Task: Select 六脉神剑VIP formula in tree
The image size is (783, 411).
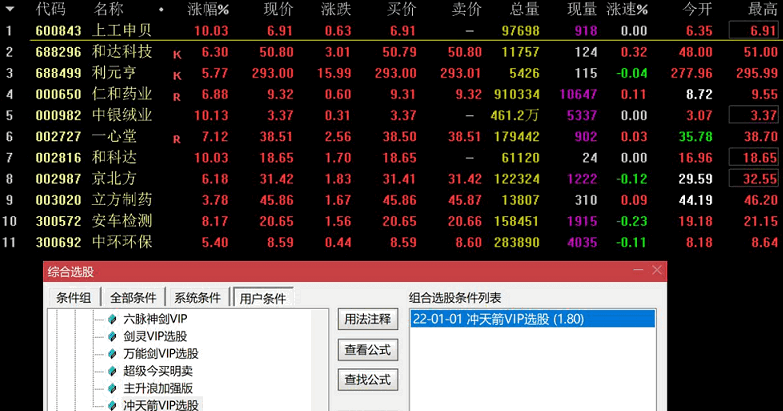Action: (x=155, y=319)
